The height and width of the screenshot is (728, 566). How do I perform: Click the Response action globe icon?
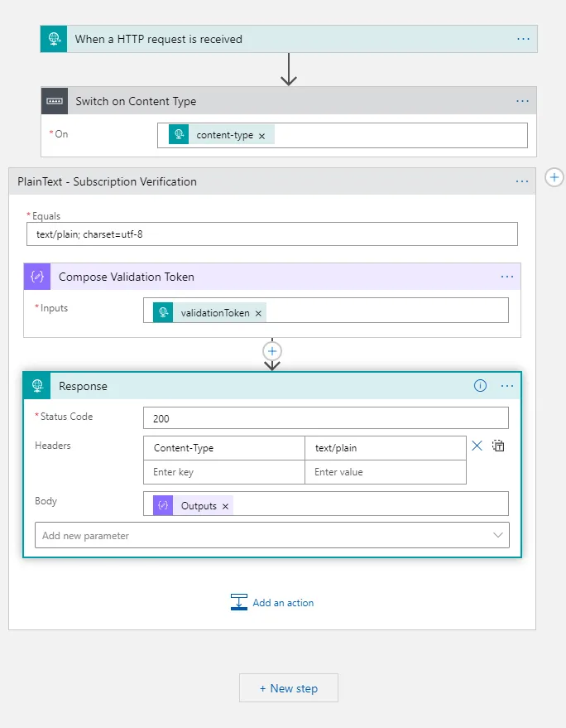tap(37, 386)
